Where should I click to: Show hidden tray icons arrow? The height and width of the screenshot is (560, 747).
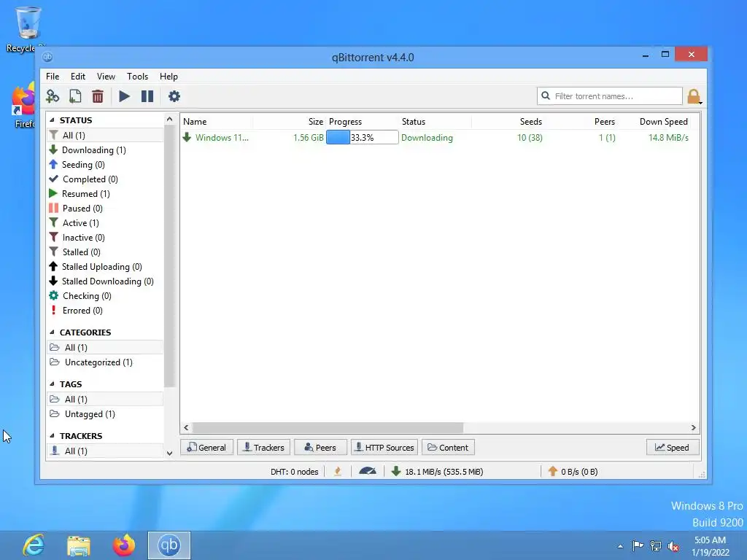620,546
